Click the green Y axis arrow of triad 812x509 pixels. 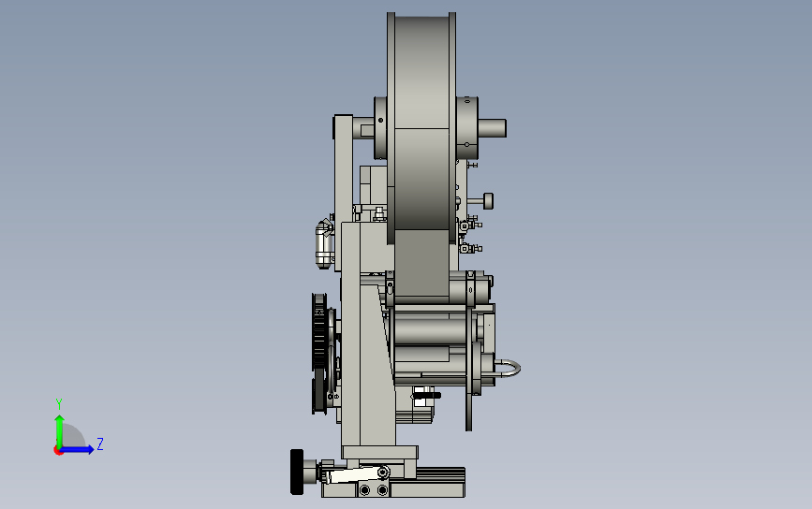click(x=60, y=430)
